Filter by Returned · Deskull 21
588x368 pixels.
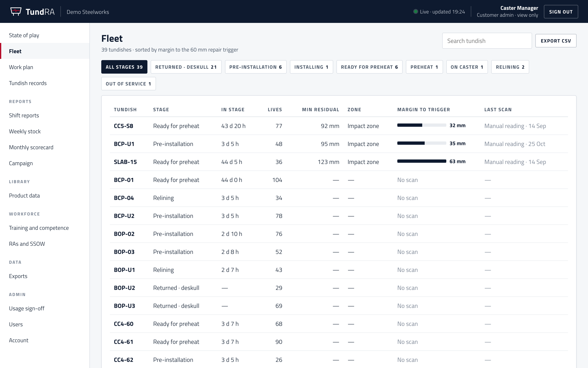(186, 67)
